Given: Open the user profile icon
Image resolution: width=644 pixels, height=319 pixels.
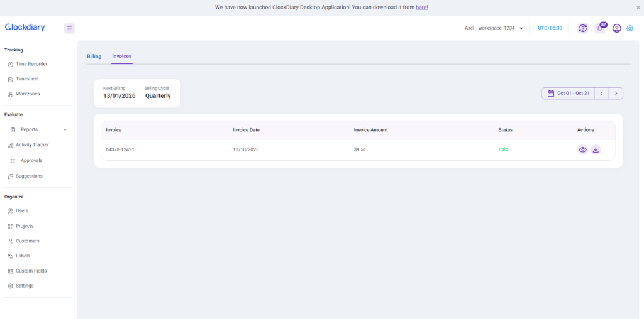Looking at the screenshot, I should [616, 28].
